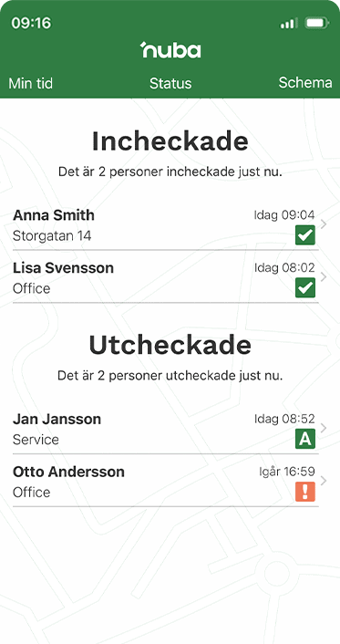The image size is (340, 644).
Task: Click the 09:16 clock in status bar
Action: tap(31, 23)
